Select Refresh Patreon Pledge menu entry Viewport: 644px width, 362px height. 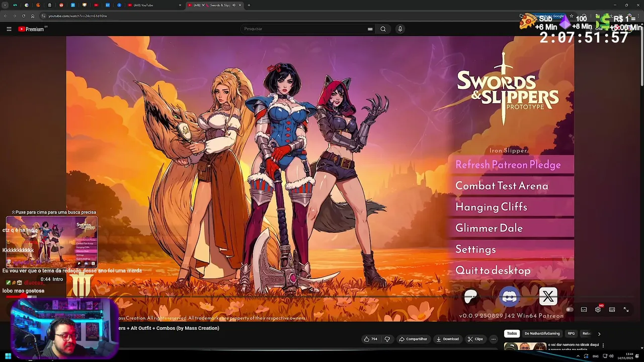pos(511,165)
